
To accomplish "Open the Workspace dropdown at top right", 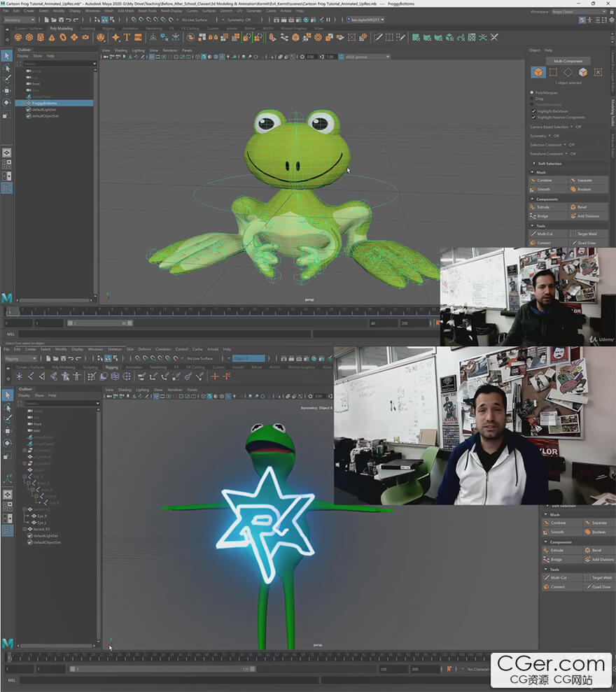I will coord(580,12).
